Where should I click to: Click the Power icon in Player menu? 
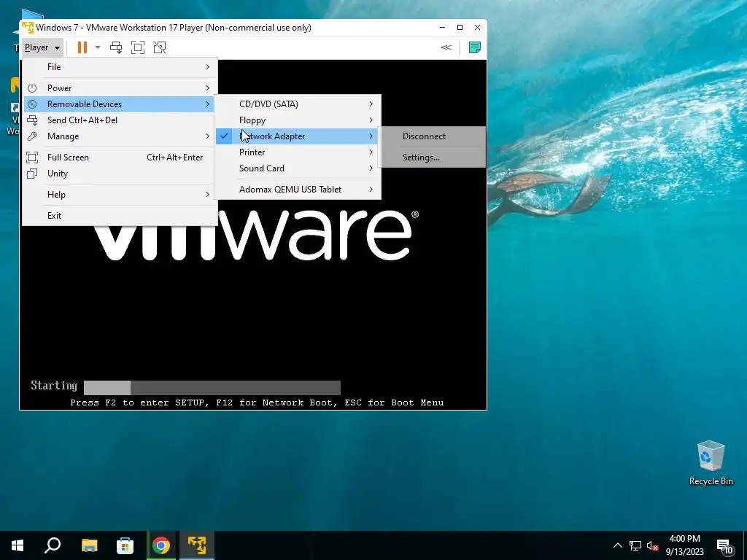[32, 88]
